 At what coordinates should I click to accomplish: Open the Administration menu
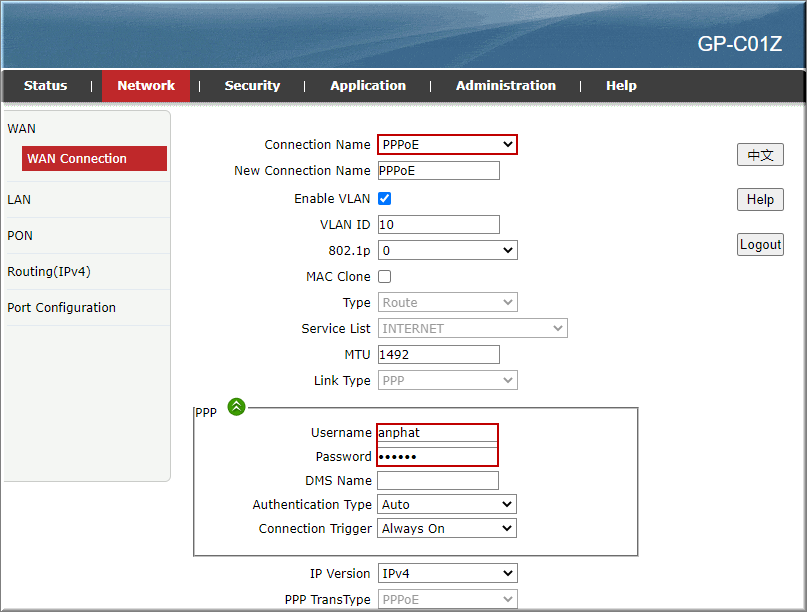[505, 85]
